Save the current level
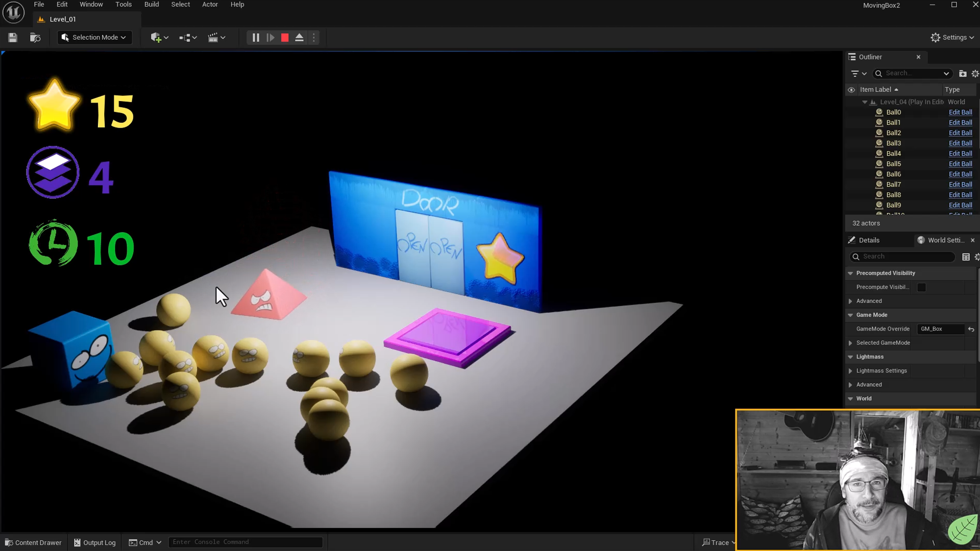This screenshot has height=551, width=980. 13,38
